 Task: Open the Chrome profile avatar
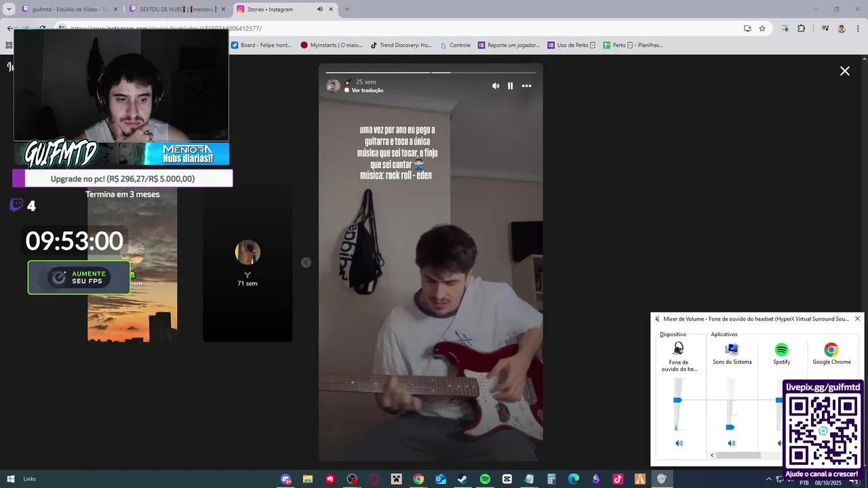[842, 28]
